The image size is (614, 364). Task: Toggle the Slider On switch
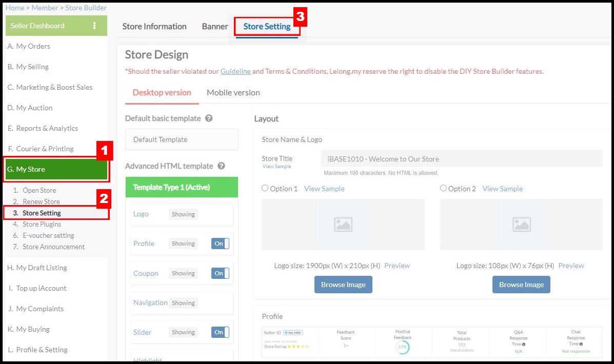[x=220, y=332]
